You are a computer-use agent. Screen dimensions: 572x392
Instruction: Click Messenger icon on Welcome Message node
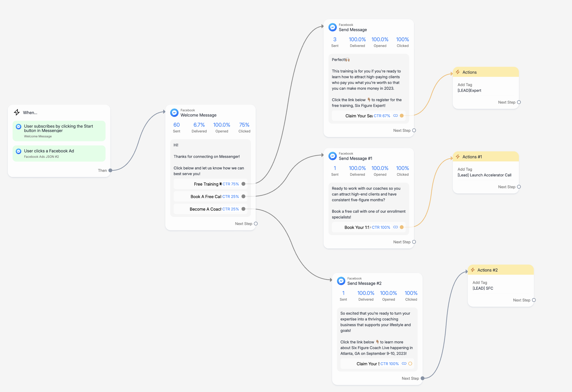[x=174, y=113]
